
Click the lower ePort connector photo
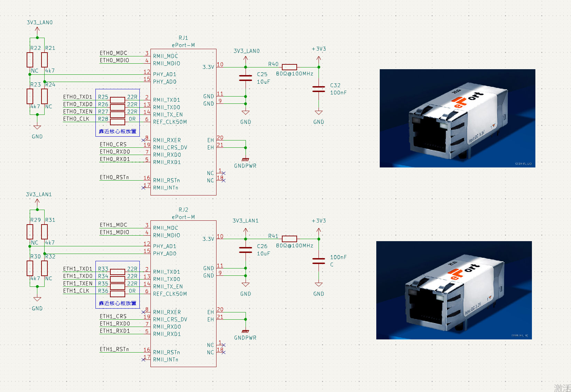[x=454, y=290]
